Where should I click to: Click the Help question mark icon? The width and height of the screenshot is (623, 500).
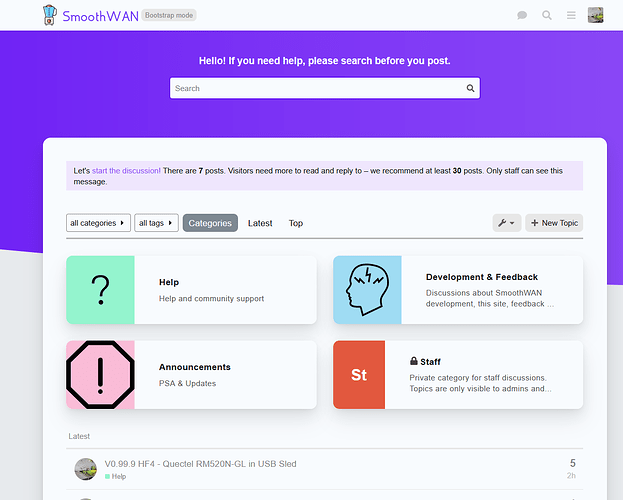pyautogui.click(x=101, y=290)
